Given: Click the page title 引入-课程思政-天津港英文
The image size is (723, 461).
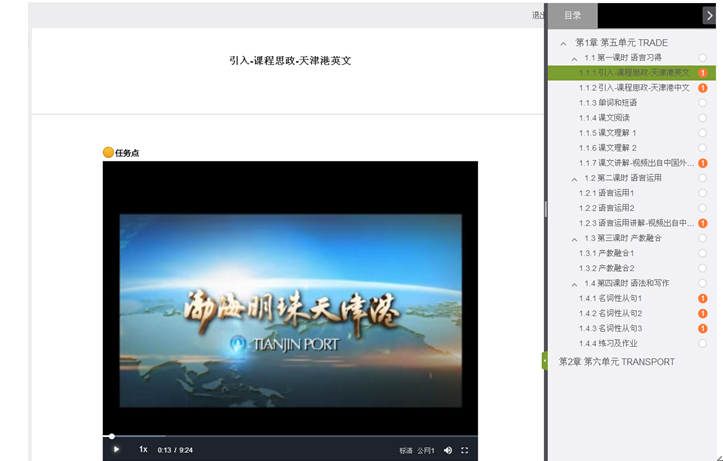Looking at the screenshot, I should point(290,61).
